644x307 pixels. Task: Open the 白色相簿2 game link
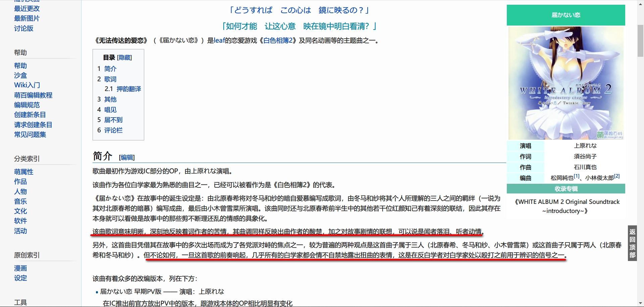coord(278,41)
